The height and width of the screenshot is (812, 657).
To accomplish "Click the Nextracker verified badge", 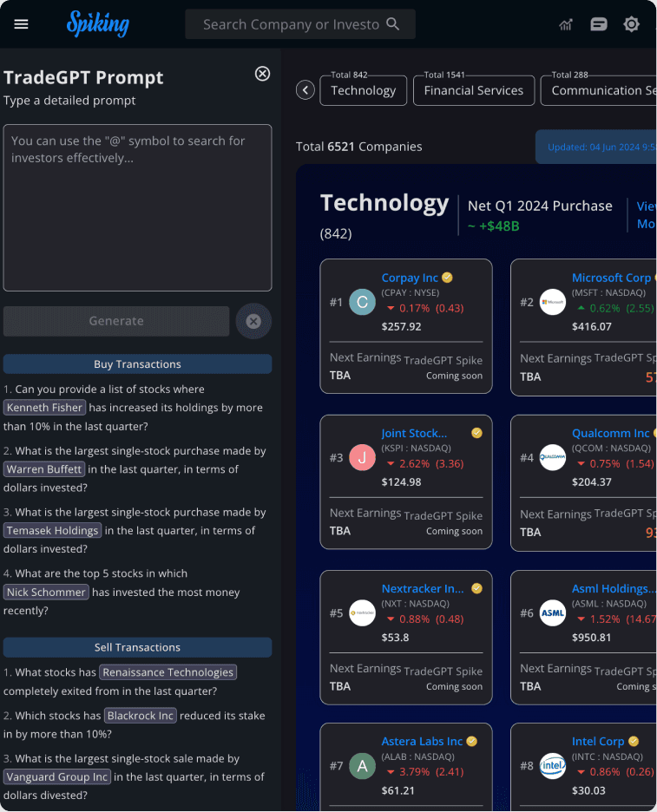I will pyautogui.click(x=476, y=588).
